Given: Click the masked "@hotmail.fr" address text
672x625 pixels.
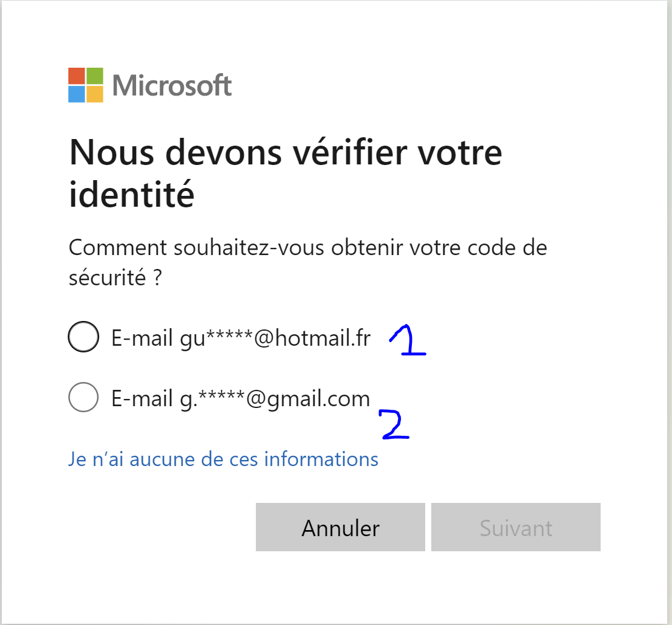Looking at the screenshot, I should (275, 338).
